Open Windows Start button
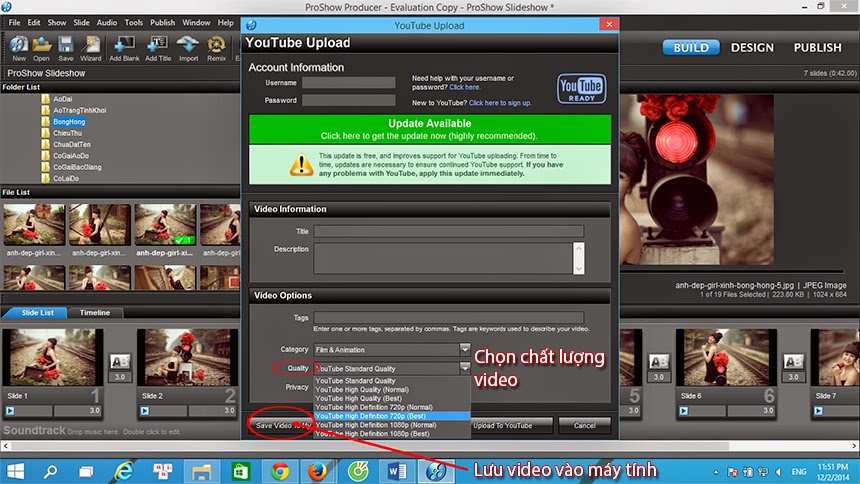Screen dimensions: 860x484 (15, 471)
